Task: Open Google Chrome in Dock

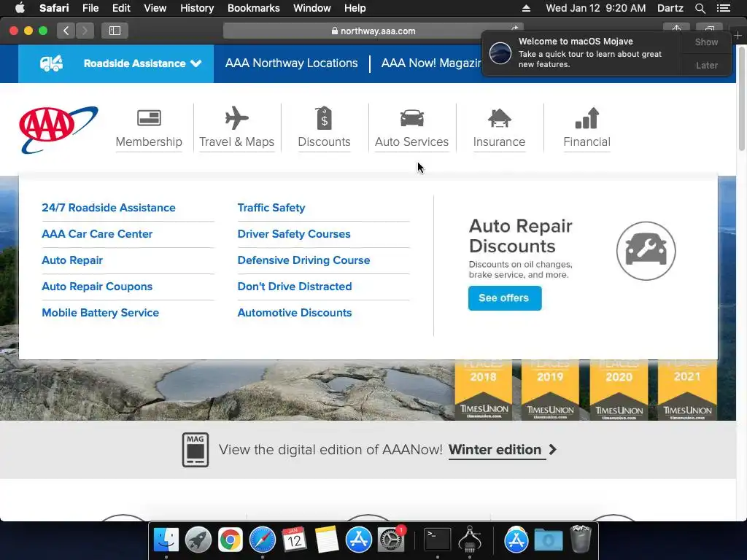Action: (230, 540)
